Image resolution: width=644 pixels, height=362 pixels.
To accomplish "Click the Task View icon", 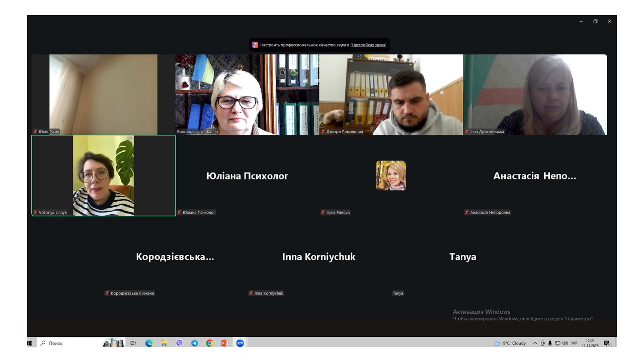I will [133, 343].
